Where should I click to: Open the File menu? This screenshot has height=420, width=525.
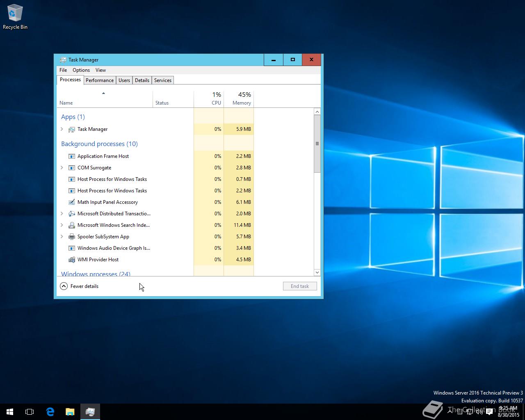(63, 70)
